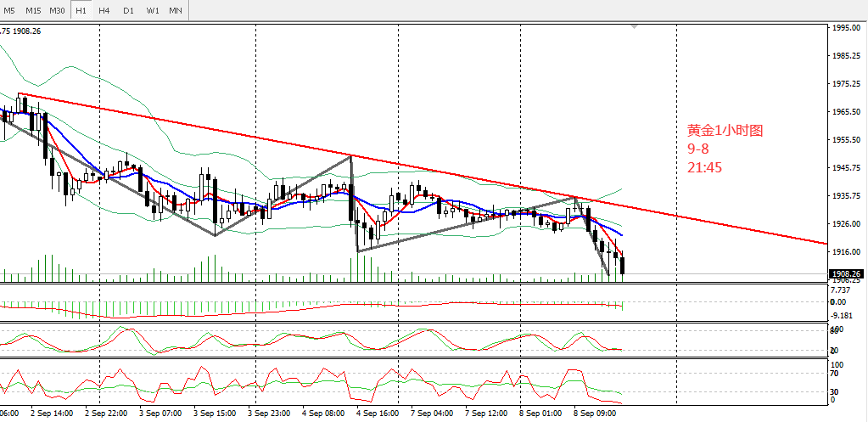The image size is (868, 422).
Task: Click the 1995.00 price scale label
Action: [x=848, y=28]
